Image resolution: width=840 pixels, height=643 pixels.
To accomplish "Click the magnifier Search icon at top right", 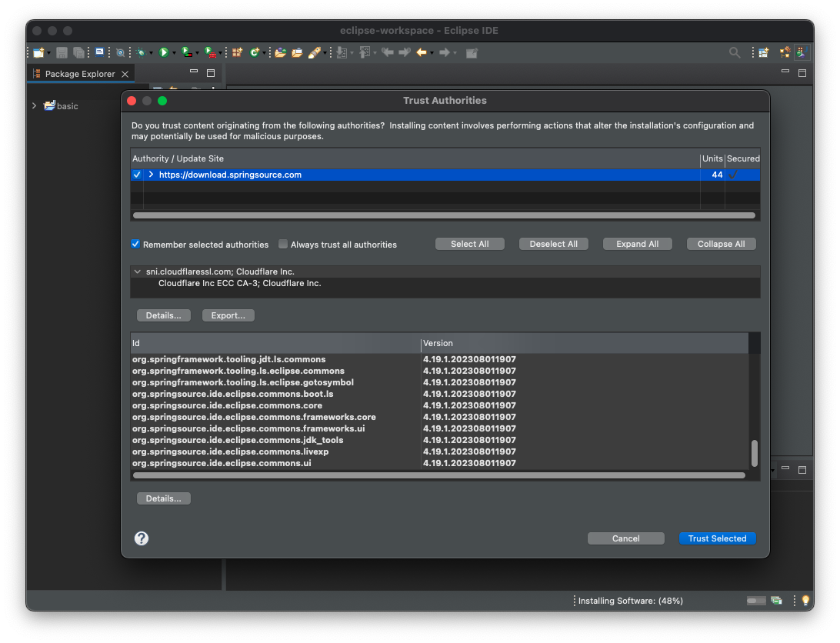I will click(735, 52).
